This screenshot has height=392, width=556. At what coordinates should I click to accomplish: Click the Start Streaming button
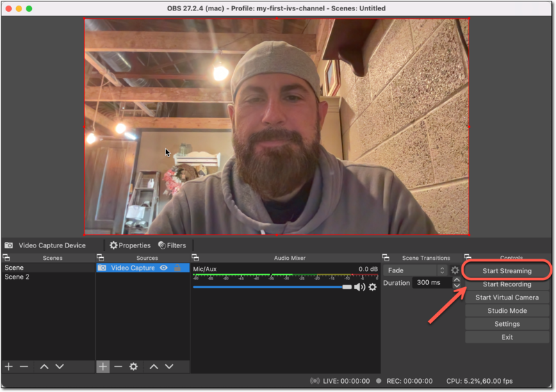tap(507, 270)
